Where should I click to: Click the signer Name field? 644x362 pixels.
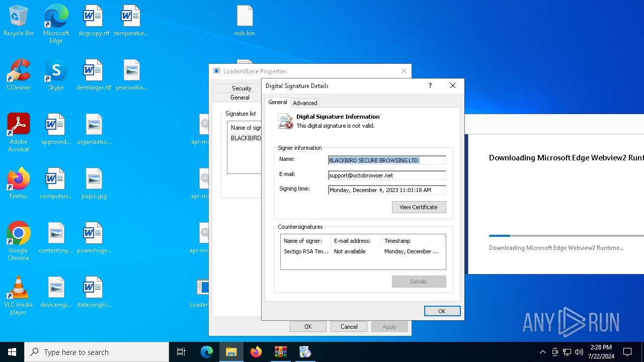(387, 160)
